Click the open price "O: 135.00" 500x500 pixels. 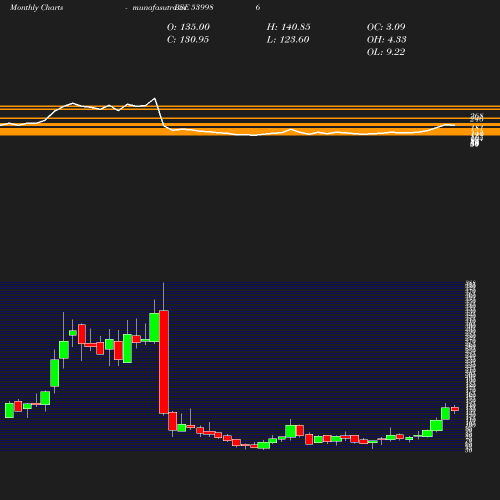click(x=188, y=27)
